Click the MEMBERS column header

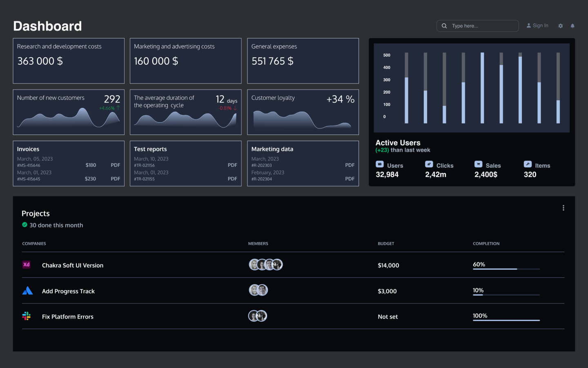coord(258,244)
